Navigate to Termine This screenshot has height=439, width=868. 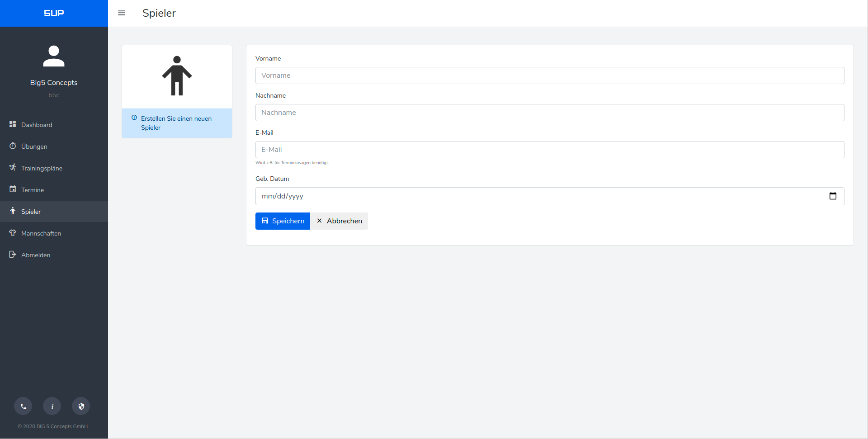coord(33,190)
